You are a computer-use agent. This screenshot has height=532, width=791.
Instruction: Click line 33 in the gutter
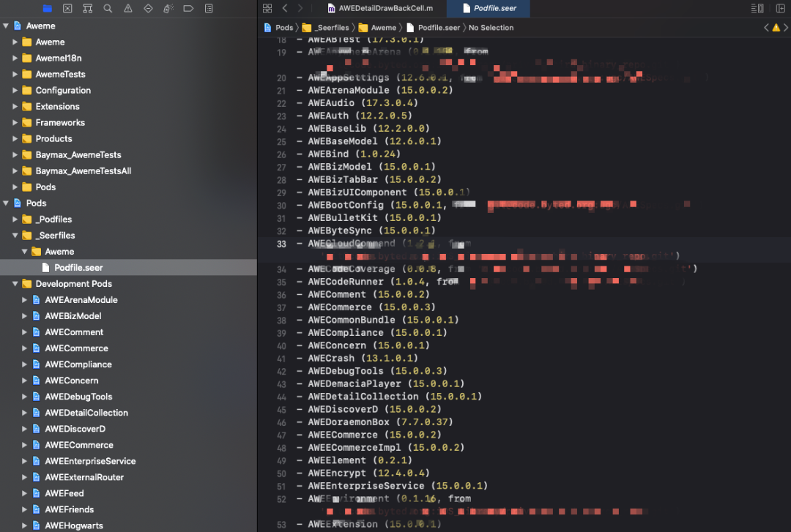pos(281,244)
